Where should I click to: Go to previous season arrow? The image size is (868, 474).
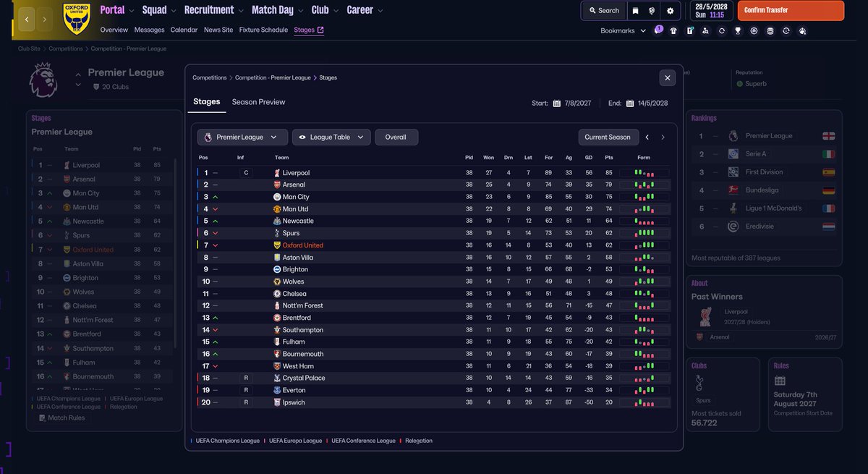click(647, 137)
